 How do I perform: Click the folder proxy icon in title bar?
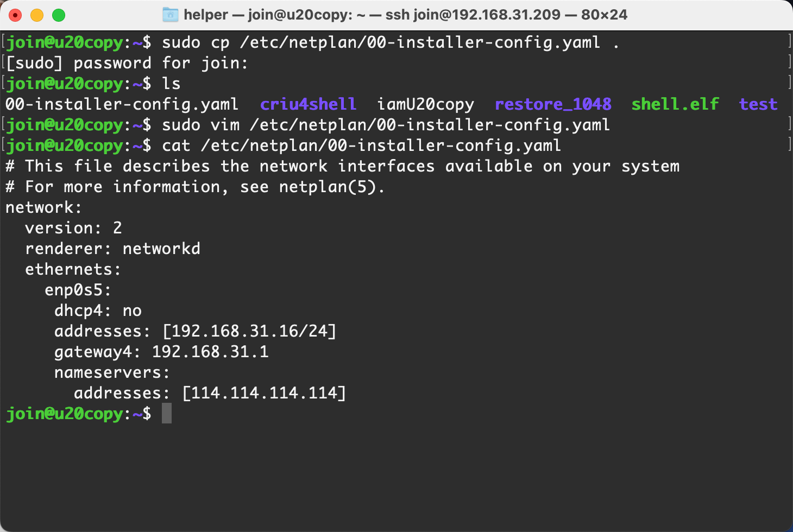click(170, 15)
